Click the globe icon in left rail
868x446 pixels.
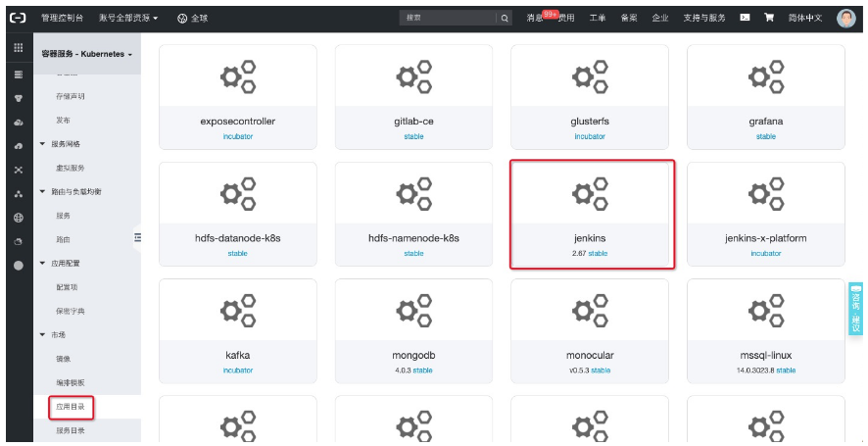19,218
